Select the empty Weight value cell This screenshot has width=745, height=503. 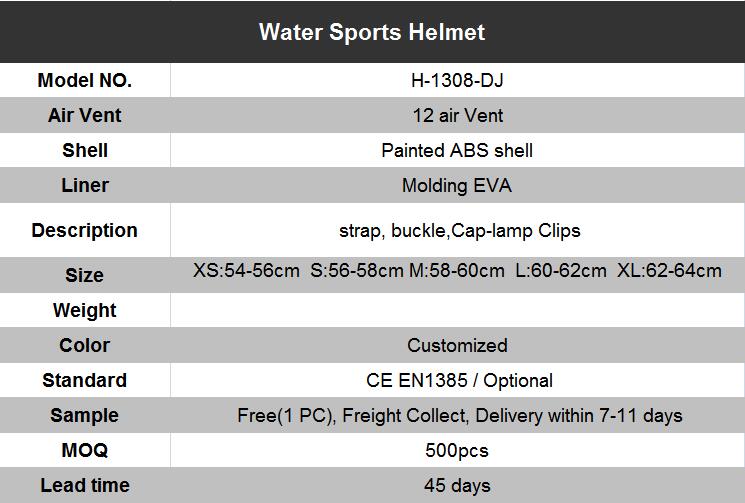(x=457, y=310)
